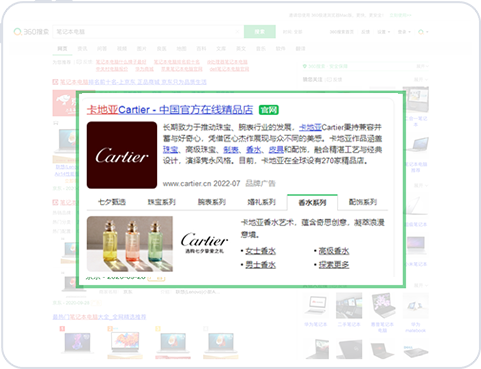
Task: Expand the 设置 dropdown in header
Action: coord(383,32)
